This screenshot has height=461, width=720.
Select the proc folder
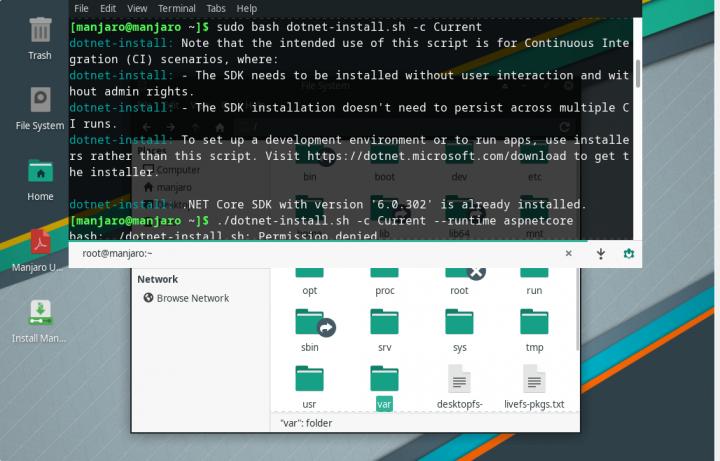[x=384, y=282]
